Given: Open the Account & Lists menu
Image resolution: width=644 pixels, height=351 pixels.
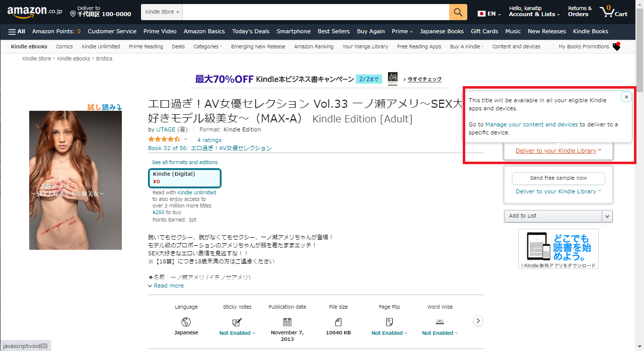Looking at the screenshot, I should (x=534, y=12).
